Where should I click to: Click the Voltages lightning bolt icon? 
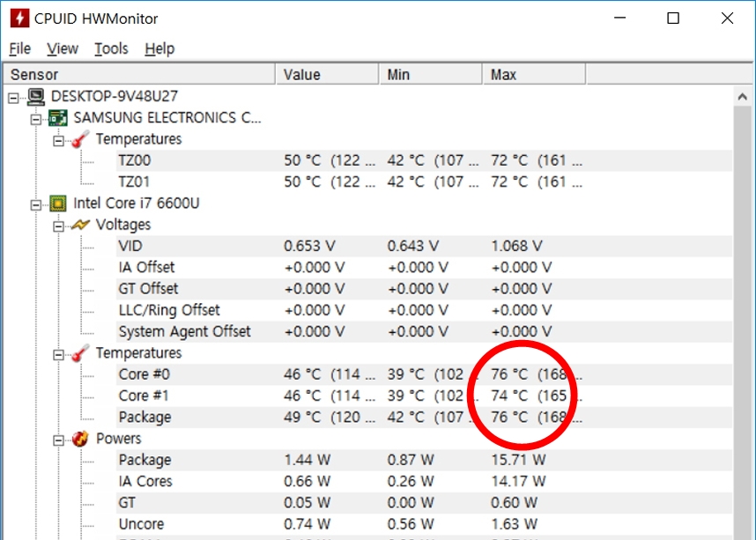point(80,225)
